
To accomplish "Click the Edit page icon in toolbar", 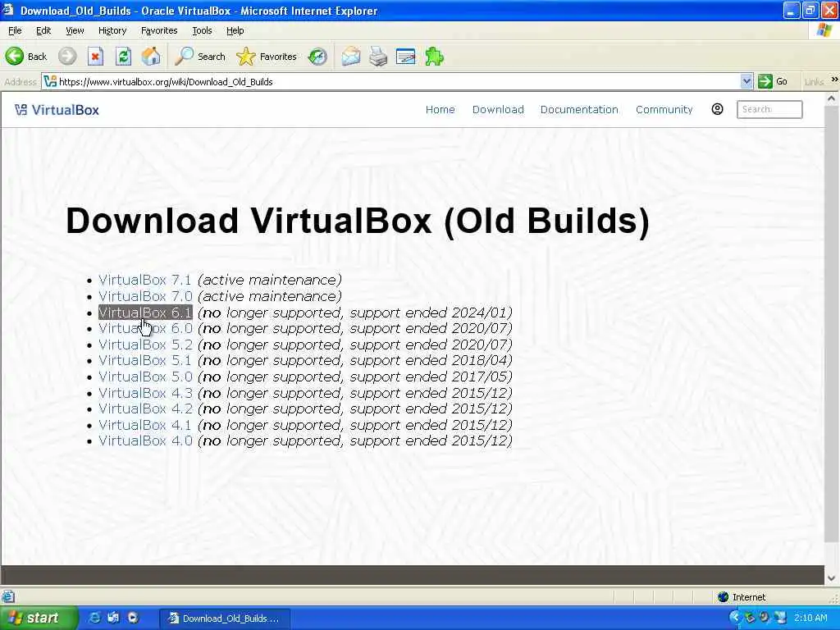I will coord(406,57).
